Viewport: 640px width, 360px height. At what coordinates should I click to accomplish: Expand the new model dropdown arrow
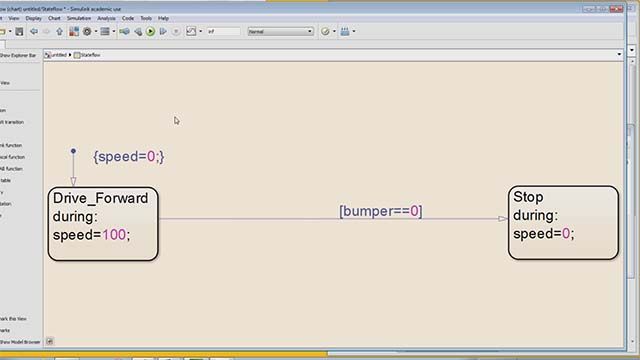point(10,31)
